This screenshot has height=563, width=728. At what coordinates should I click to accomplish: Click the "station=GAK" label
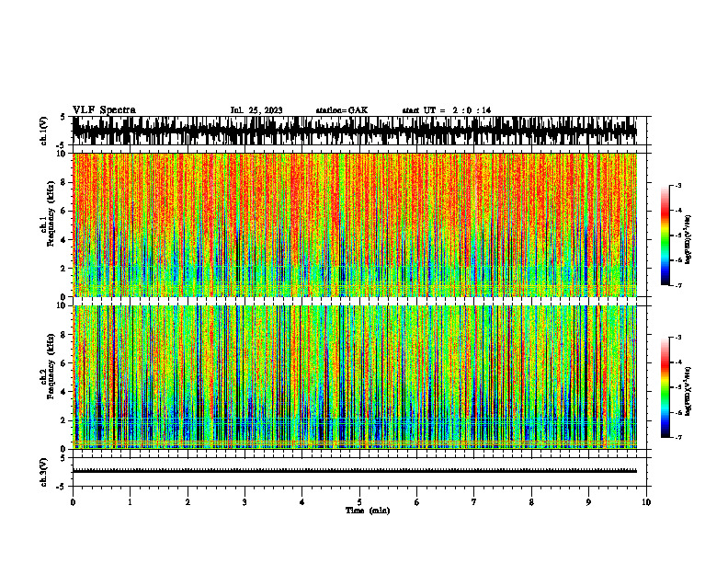coord(342,110)
